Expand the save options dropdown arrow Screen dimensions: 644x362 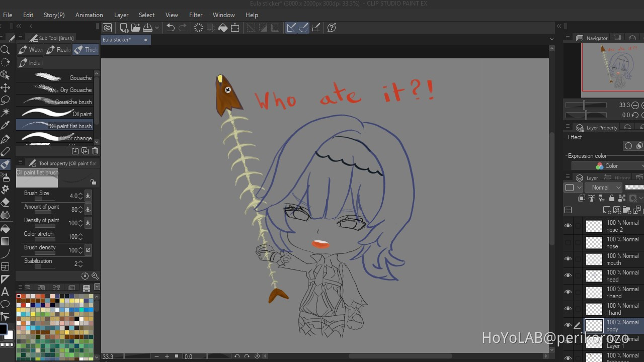tap(157, 28)
